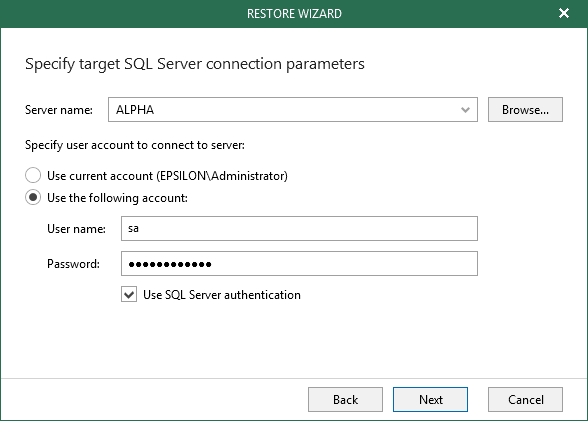Image resolution: width=588 pixels, height=421 pixels.
Task: Click the "Specify target SQL Server connection parameters" heading
Action: point(195,64)
